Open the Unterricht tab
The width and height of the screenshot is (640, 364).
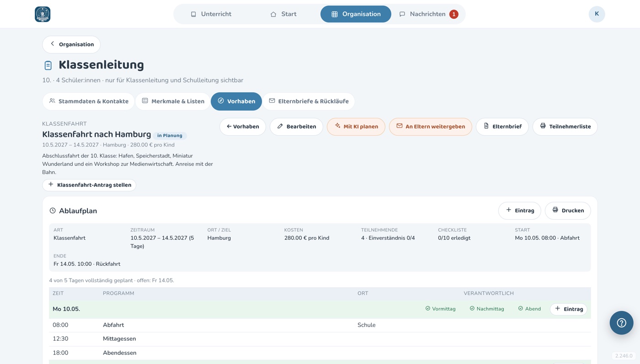(211, 14)
